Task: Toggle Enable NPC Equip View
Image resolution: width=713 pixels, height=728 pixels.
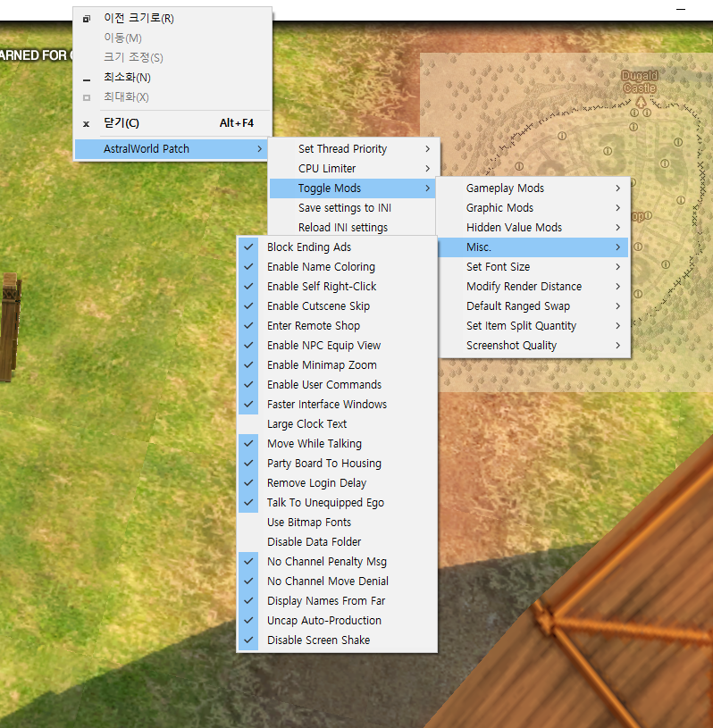Action: pos(337,346)
